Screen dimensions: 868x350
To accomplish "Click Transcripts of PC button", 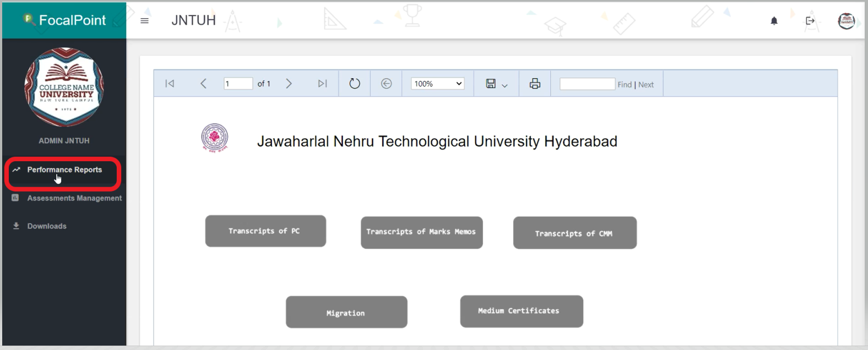I will (x=265, y=231).
